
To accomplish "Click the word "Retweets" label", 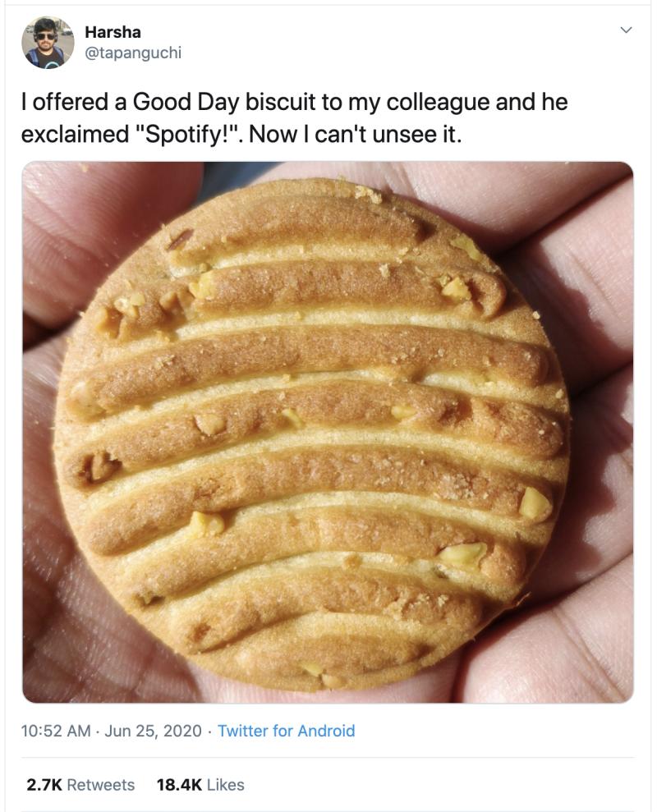I will (x=100, y=785).
